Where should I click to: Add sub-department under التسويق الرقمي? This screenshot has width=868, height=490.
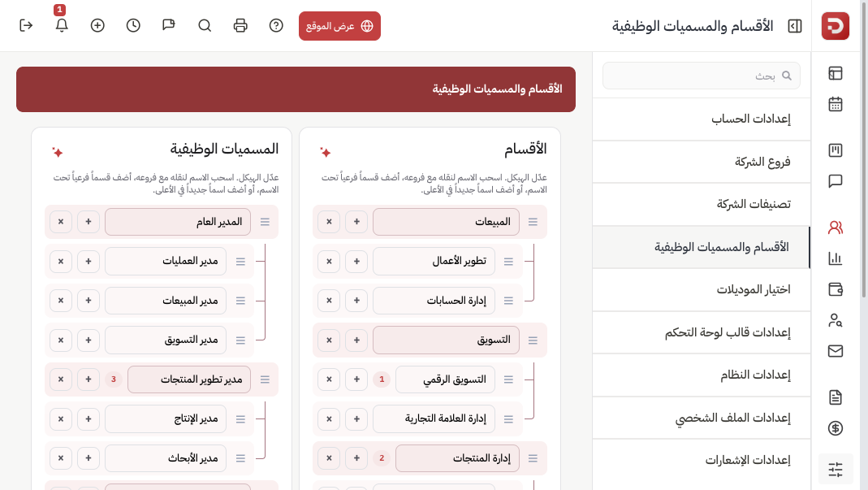pos(356,379)
